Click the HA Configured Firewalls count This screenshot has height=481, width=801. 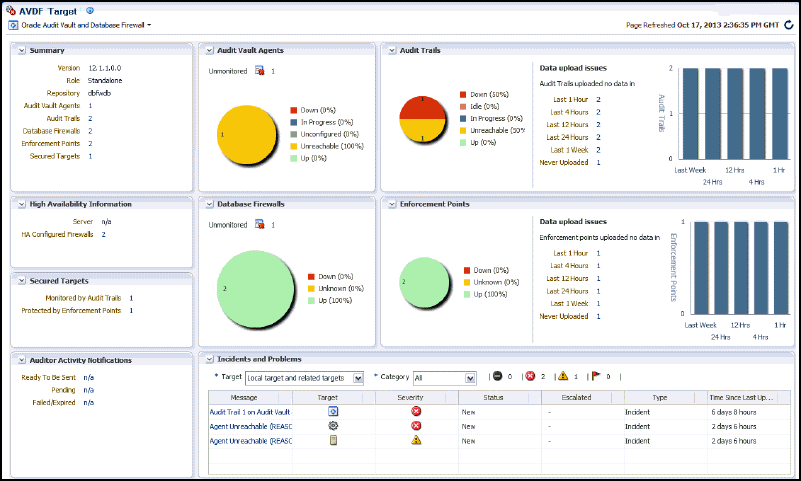[x=104, y=234]
